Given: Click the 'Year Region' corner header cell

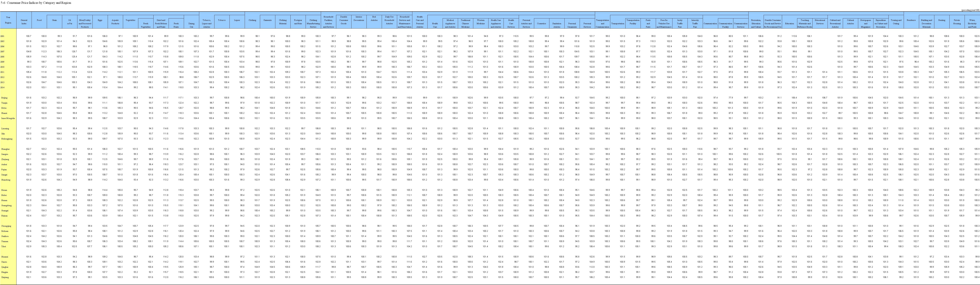Looking at the screenshot, I should tap(8, 20).
